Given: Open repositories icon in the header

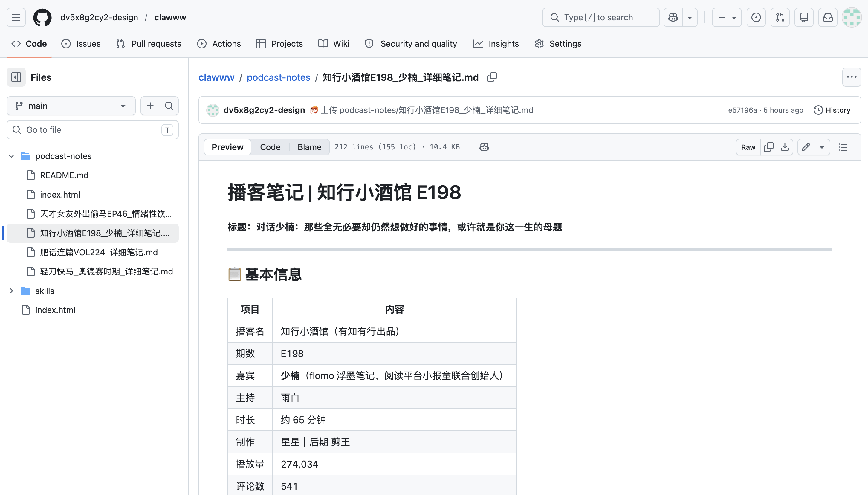Looking at the screenshot, I should [x=804, y=17].
